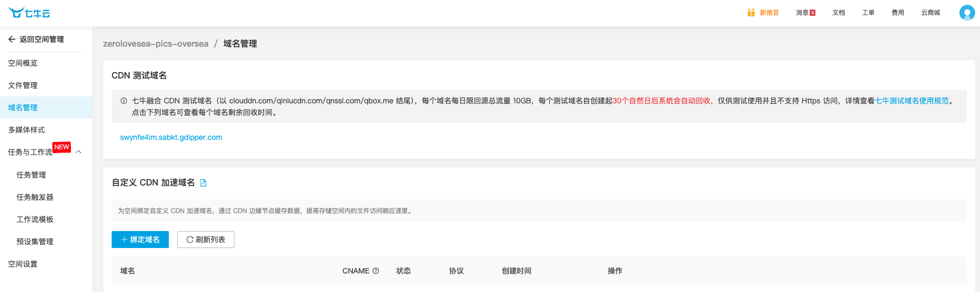
Task: Click the 自定义 CDN 加速域名 heading
Action: pos(153,182)
